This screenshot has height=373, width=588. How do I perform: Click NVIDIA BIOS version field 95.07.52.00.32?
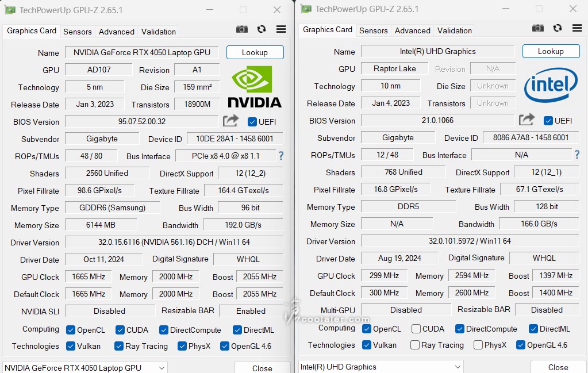142,121
